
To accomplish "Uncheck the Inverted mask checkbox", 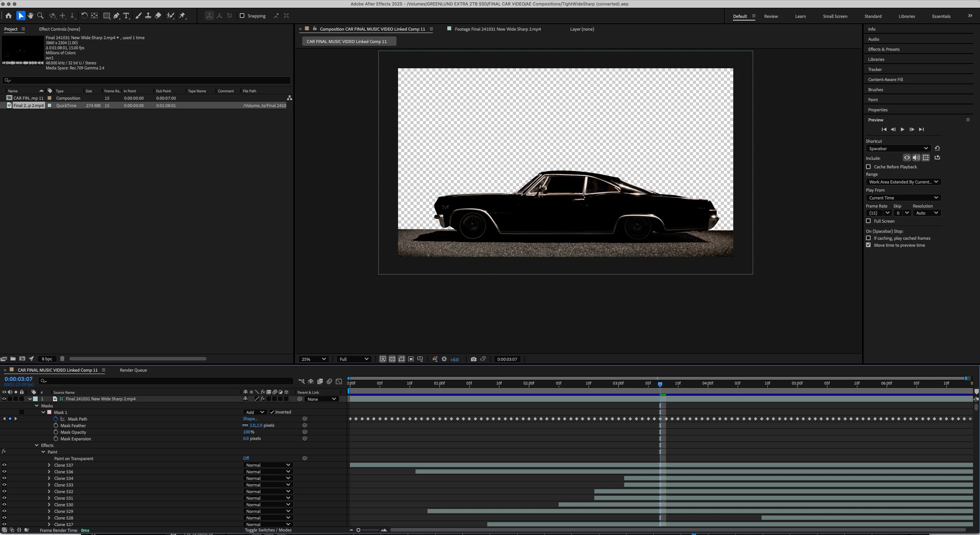I will point(272,412).
